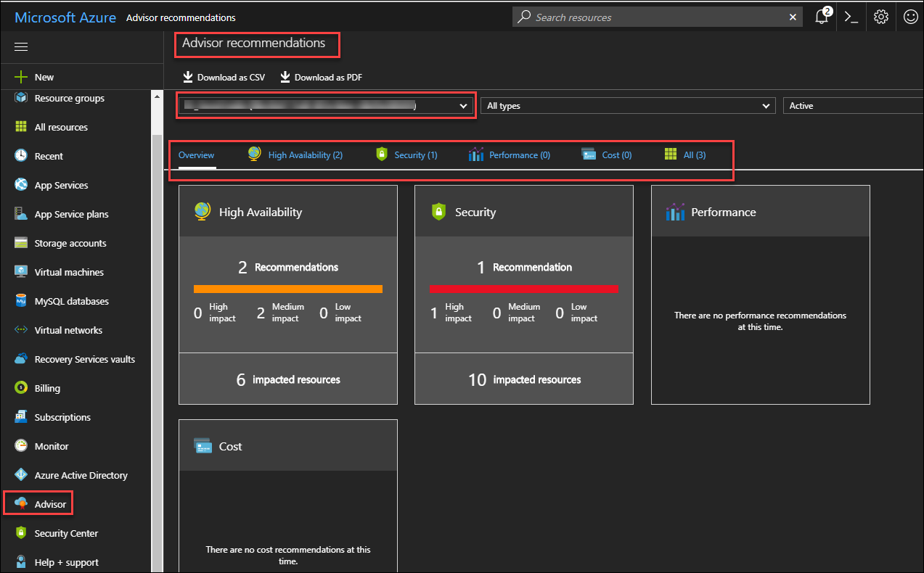Click Subscriptions icon in sidebar

(x=21, y=417)
